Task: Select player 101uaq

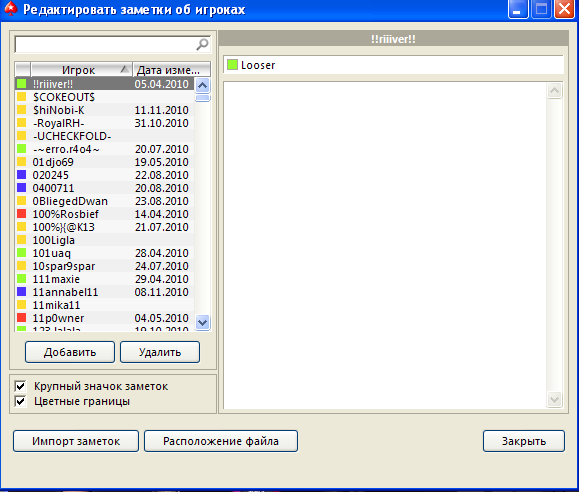Action: click(104, 253)
